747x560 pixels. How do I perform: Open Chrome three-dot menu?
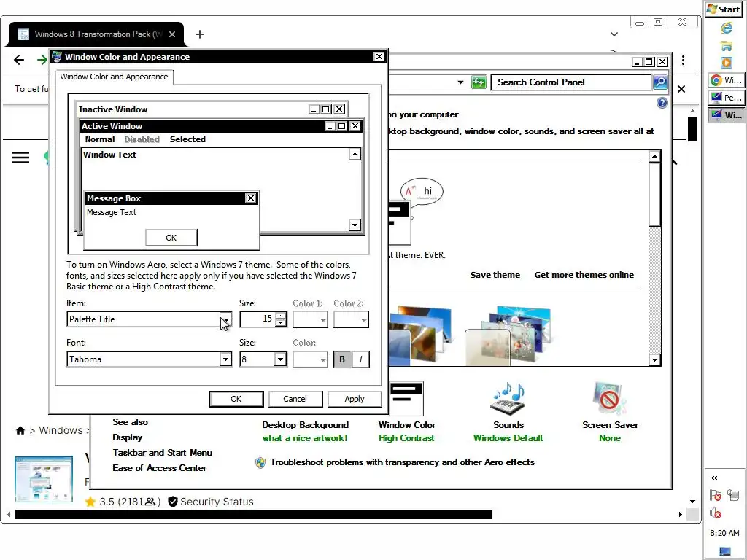[683, 60]
